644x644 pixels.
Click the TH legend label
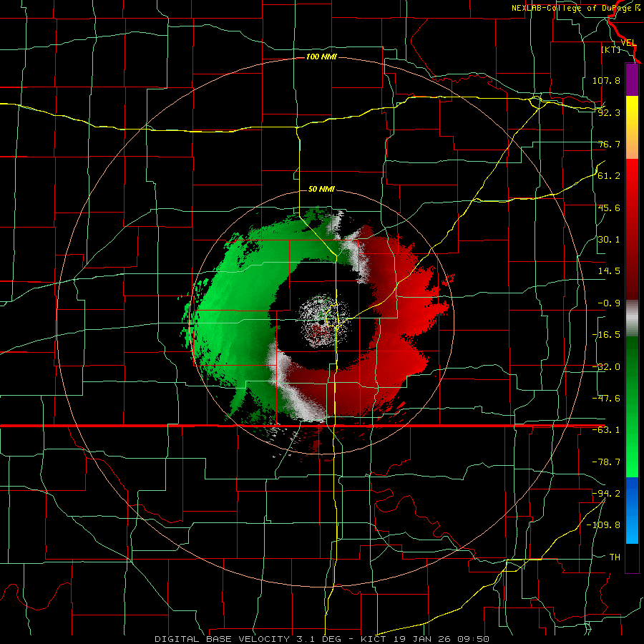[615, 557]
